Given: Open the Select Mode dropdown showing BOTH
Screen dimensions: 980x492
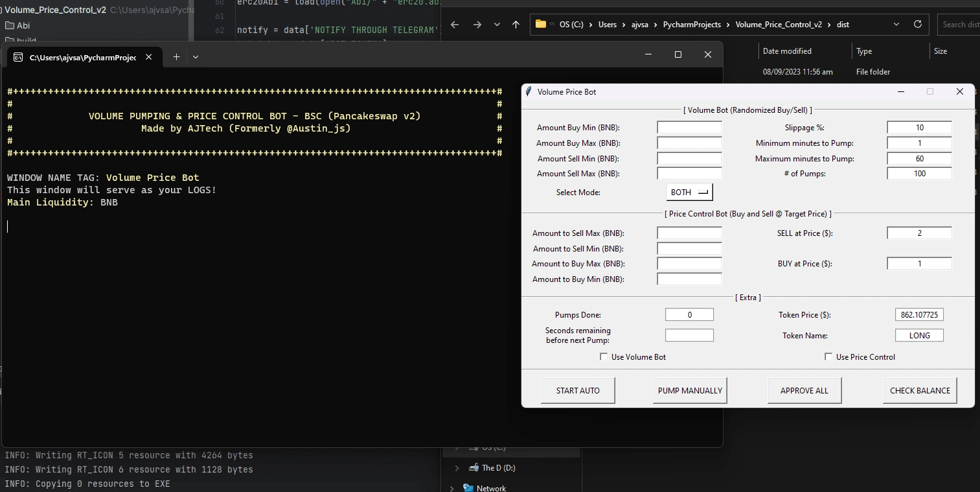Looking at the screenshot, I should point(689,192).
